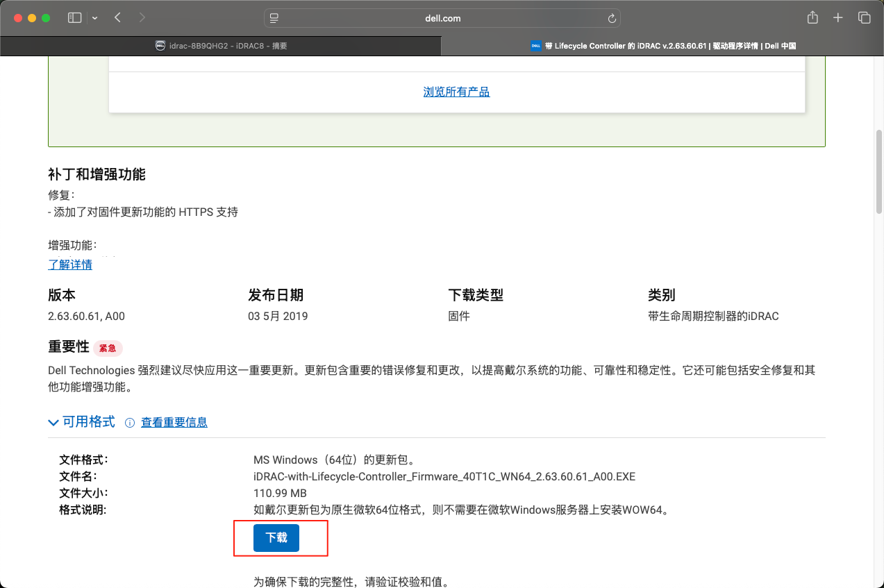Select the category text 带生命周期控制器的iDRAC
This screenshot has width=884, height=588.
pos(713,316)
